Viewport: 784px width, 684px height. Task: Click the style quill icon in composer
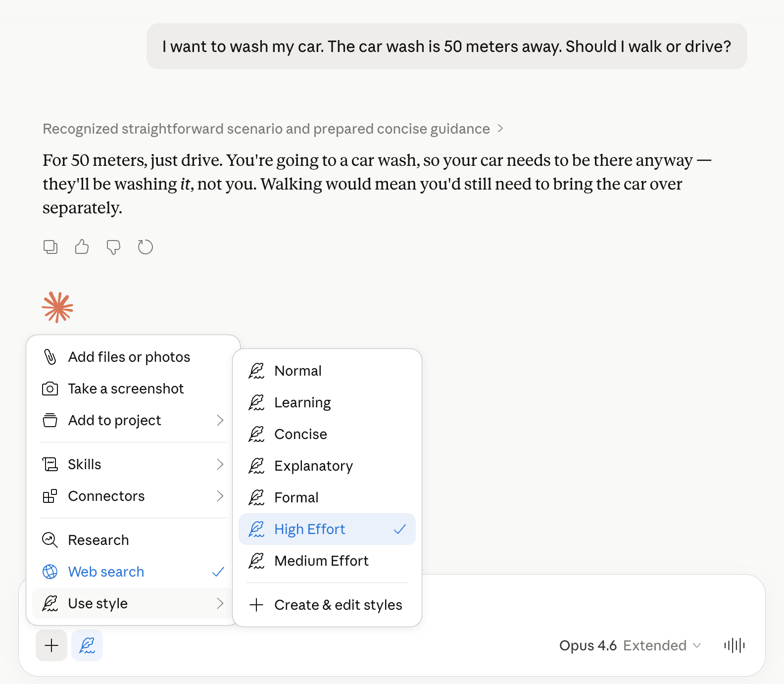(x=87, y=645)
